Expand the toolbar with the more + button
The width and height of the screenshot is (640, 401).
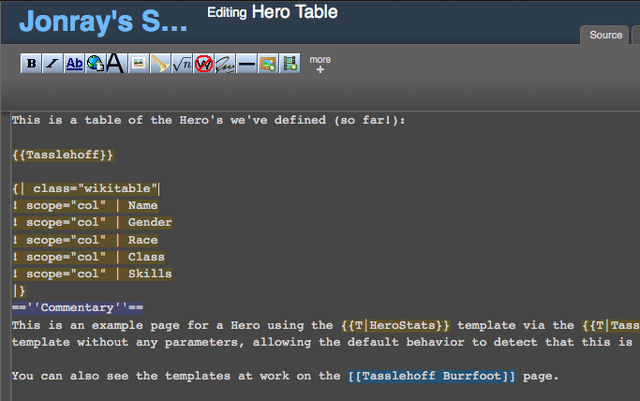pyautogui.click(x=320, y=65)
